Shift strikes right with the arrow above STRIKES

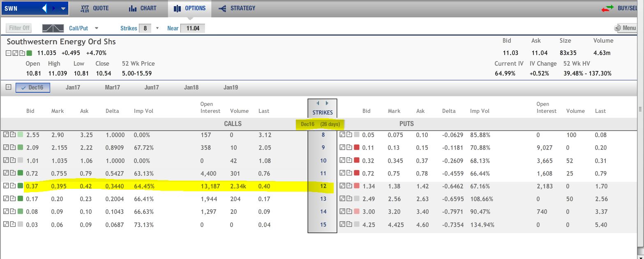pyautogui.click(x=327, y=103)
